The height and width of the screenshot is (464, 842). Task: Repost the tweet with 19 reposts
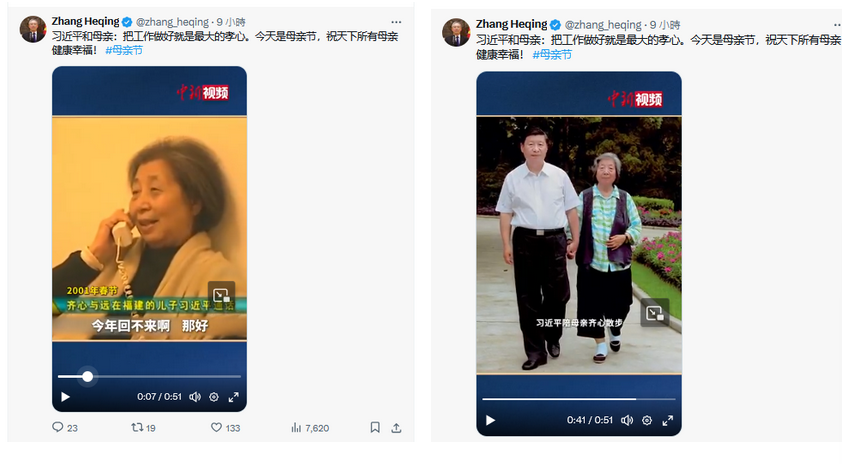(137, 427)
